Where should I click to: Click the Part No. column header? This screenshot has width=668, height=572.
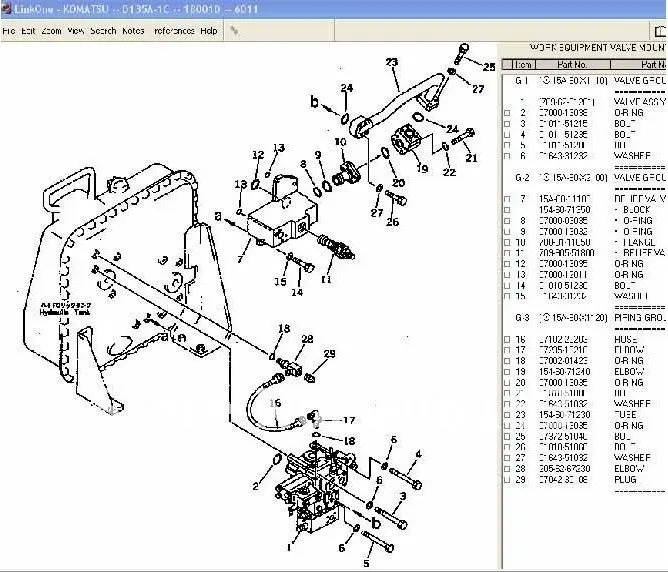point(573,64)
